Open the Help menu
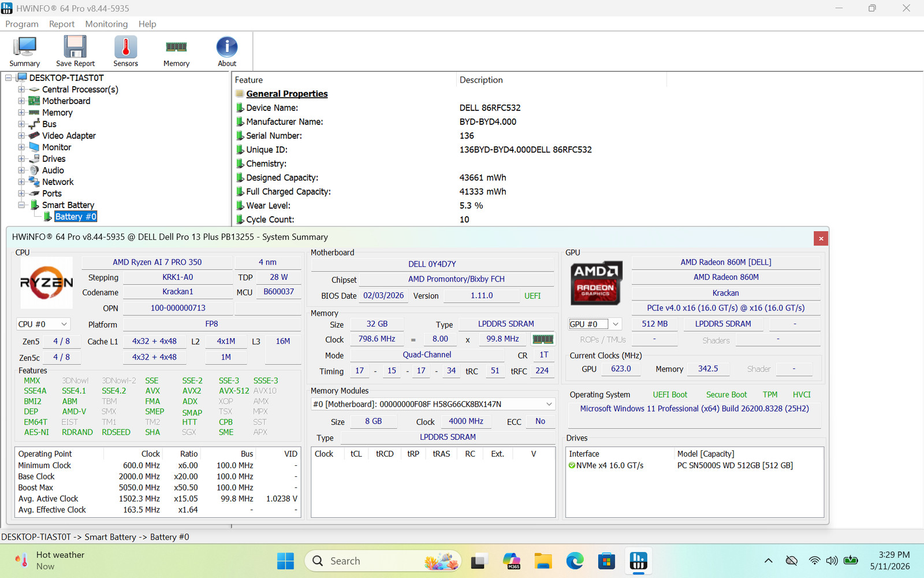The height and width of the screenshot is (578, 924). coord(147,24)
